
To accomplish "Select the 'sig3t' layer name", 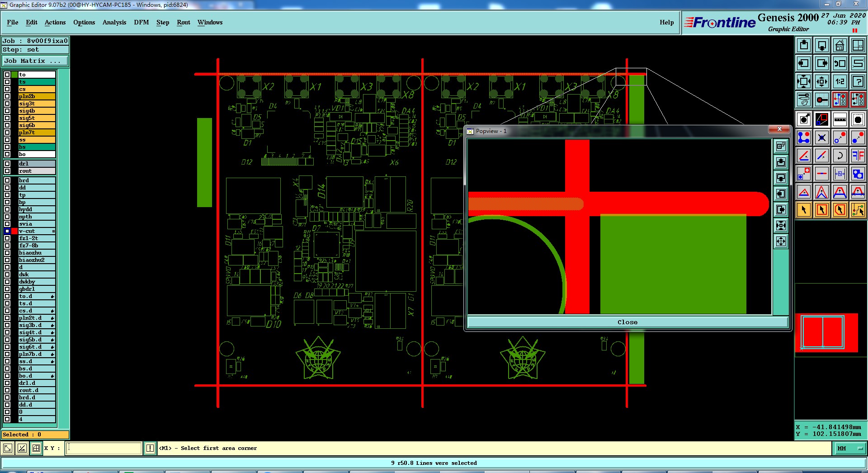I will (37, 104).
